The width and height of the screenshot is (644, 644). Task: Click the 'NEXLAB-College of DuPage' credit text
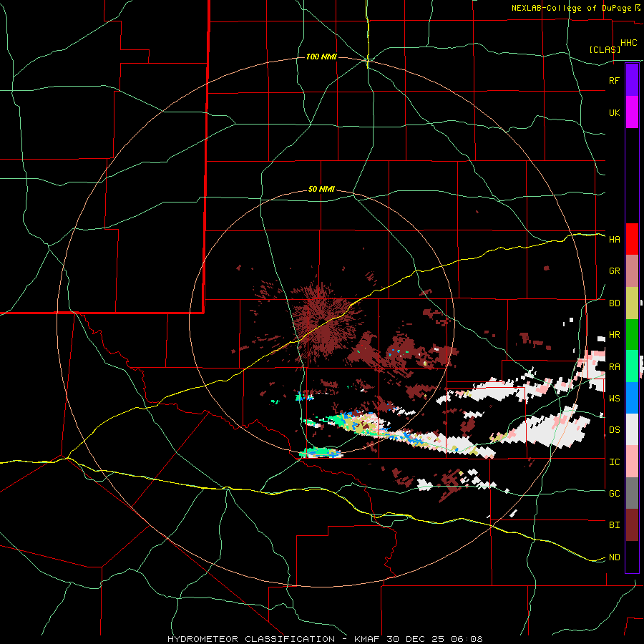pos(571,8)
